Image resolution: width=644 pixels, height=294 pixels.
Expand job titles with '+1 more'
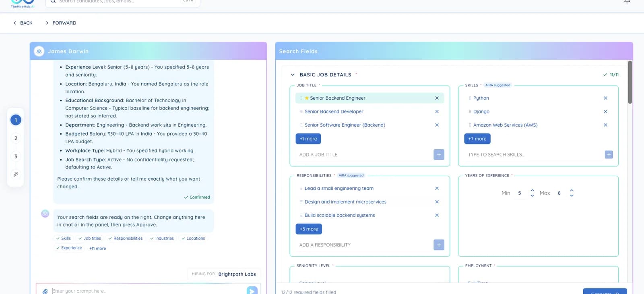308,139
